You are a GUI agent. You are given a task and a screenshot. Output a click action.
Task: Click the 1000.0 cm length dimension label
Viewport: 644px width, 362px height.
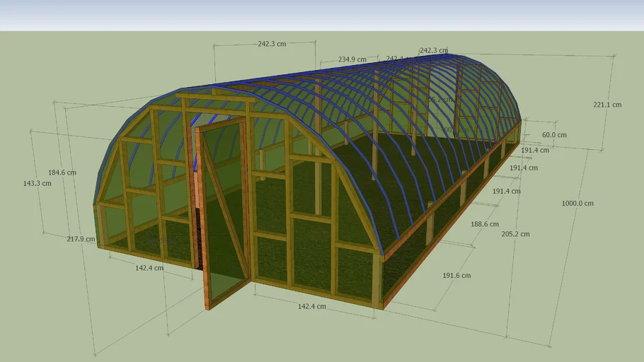coord(577,204)
